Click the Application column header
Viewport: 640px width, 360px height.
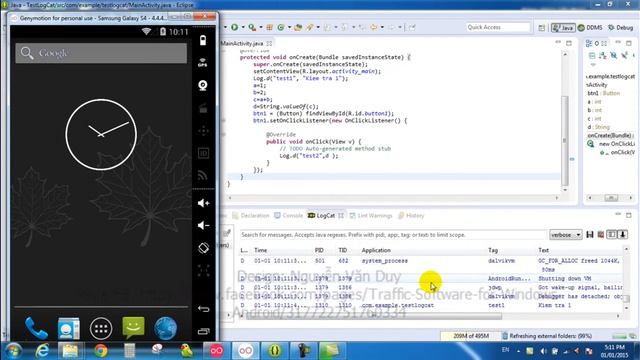(x=376, y=250)
